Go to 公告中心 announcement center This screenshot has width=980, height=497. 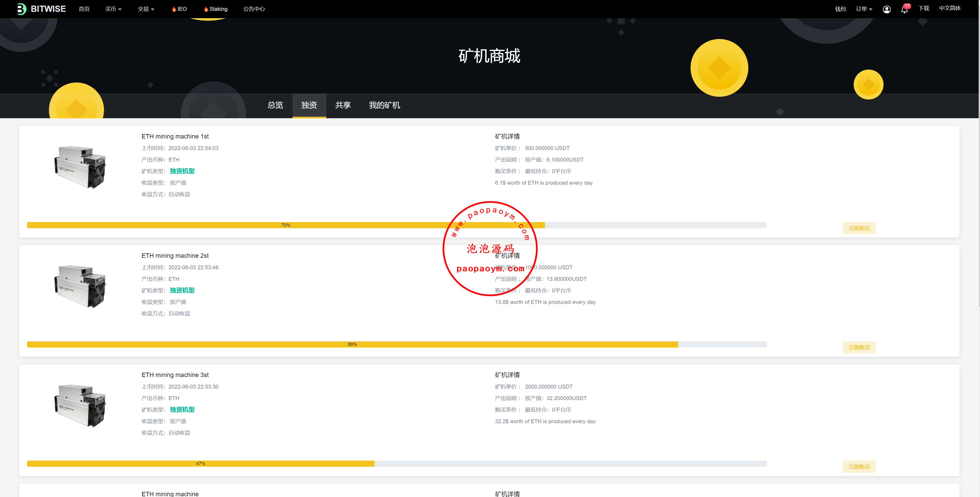click(254, 9)
